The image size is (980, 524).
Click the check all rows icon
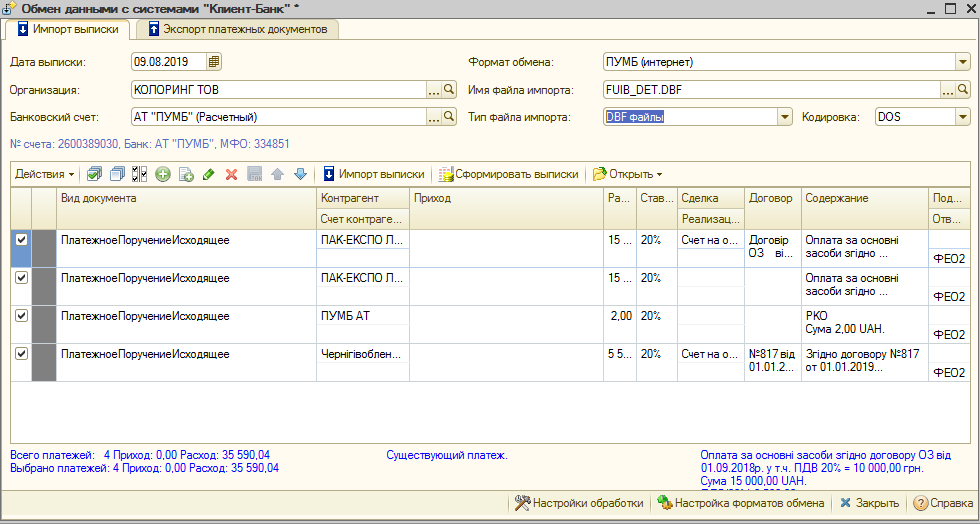point(95,174)
